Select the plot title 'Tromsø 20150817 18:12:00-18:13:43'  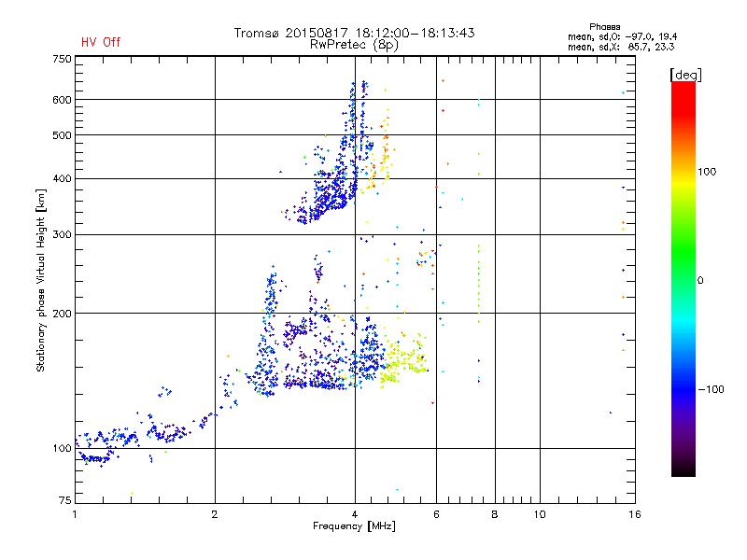pyautogui.click(x=354, y=33)
